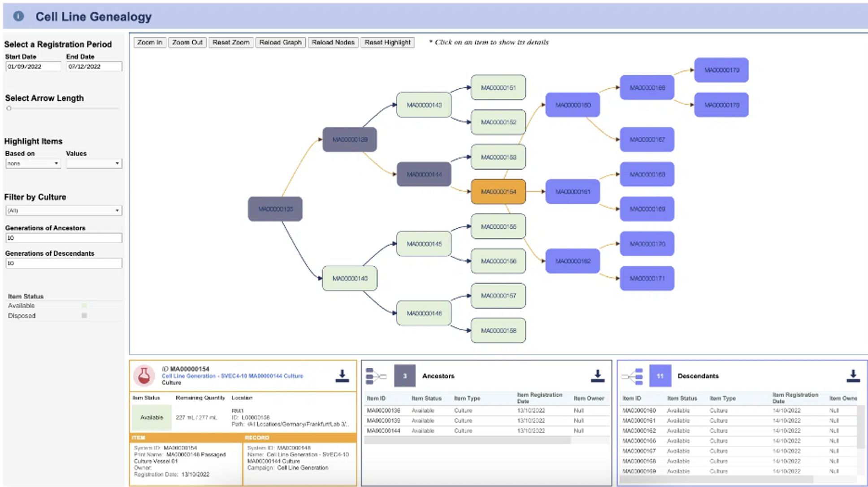This screenshot has width=868, height=487.
Task: Select node MA00000140 in the graph
Action: click(350, 278)
